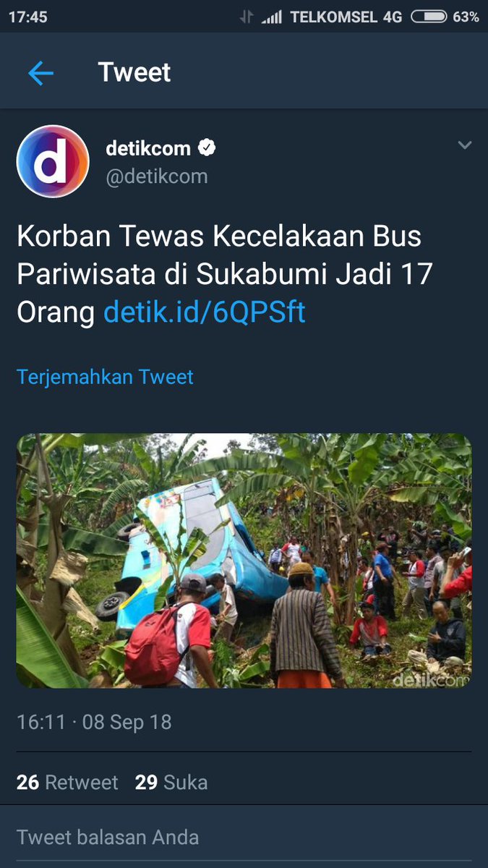View the 26 Retweet list

[x=67, y=782]
